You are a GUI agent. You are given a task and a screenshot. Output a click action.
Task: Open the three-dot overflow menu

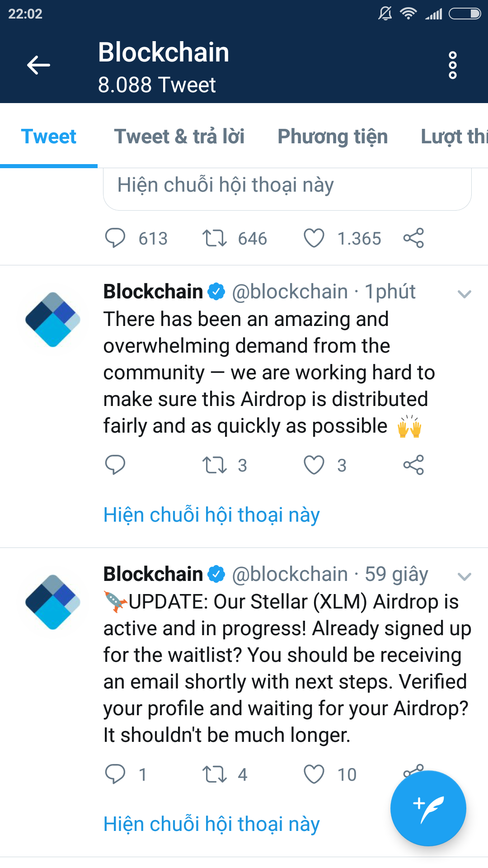452,65
